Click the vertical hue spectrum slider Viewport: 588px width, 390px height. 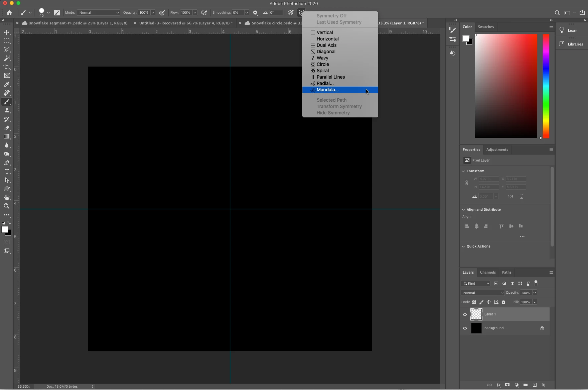[x=546, y=86]
